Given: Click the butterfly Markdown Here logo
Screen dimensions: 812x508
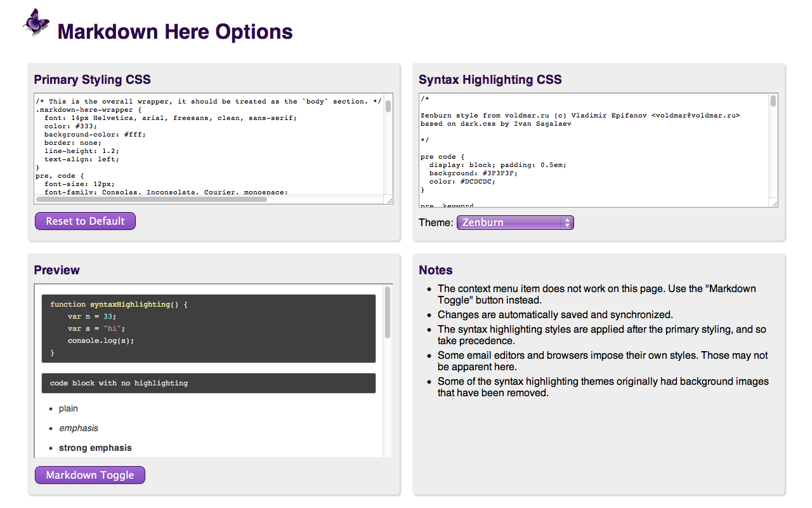Looking at the screenshot, I should [x=36, y=22].
